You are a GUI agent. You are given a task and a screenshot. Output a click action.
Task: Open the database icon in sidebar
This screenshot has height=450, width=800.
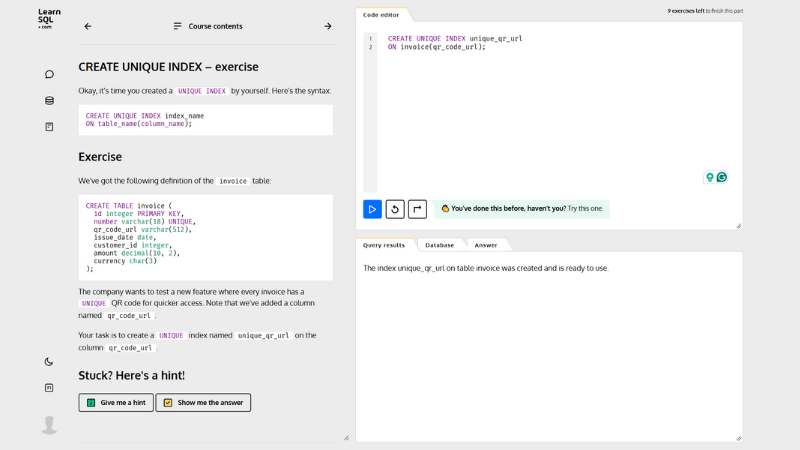(49, 101)
